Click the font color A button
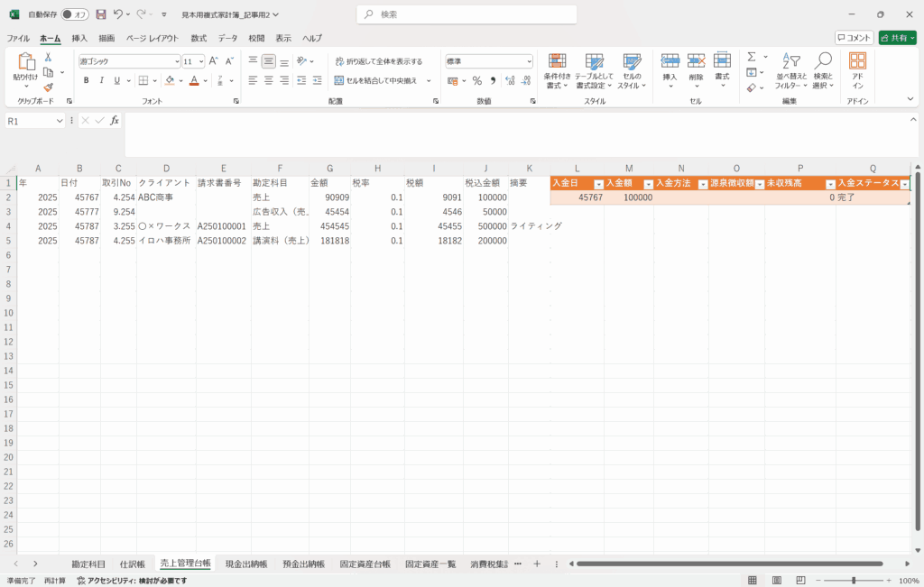The width and height of the screenshot is (924, 587). point(194,80)
